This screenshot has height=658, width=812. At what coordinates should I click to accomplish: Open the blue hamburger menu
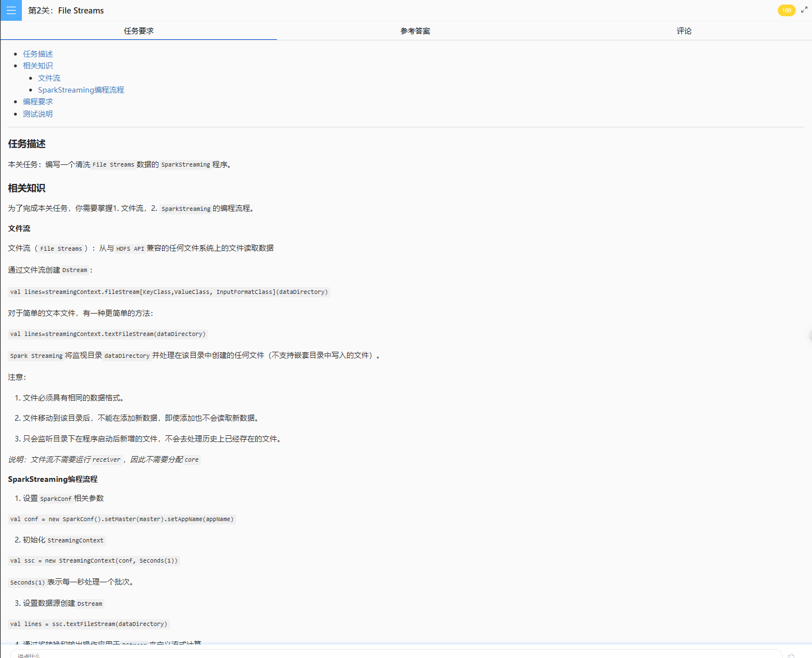[x=11, y=11]
